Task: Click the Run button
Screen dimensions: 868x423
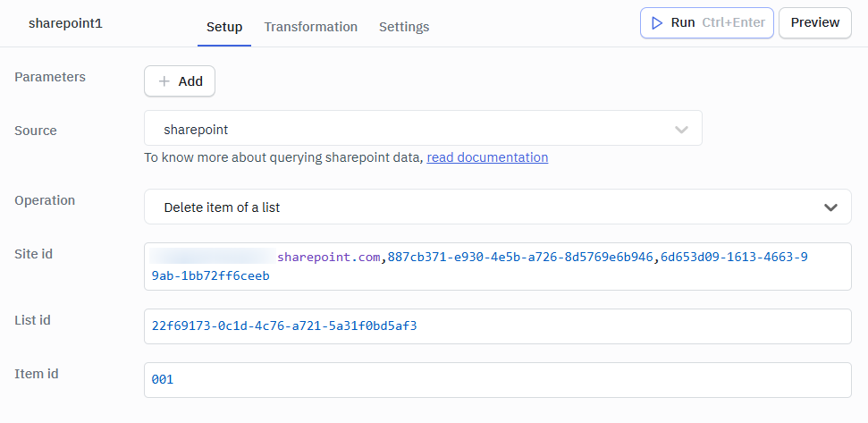Action: (707, 22)
